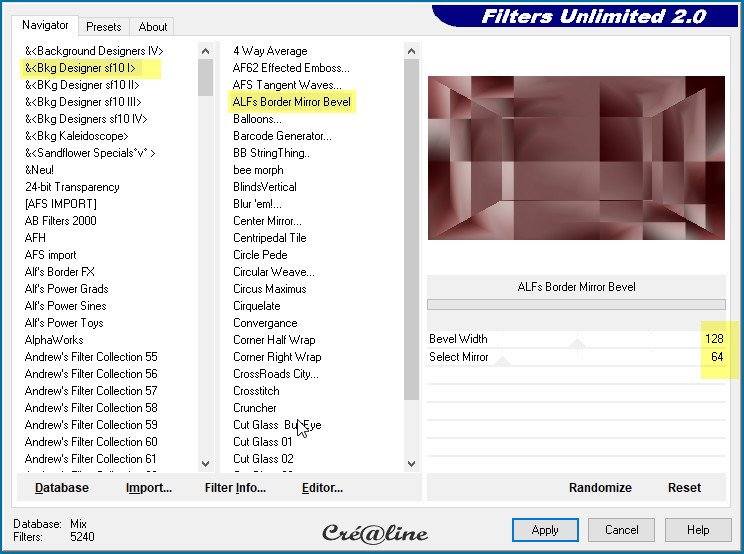This screenshot has width=744, height=554.
Task: Open the Help dialog
Action: point(697,530)
